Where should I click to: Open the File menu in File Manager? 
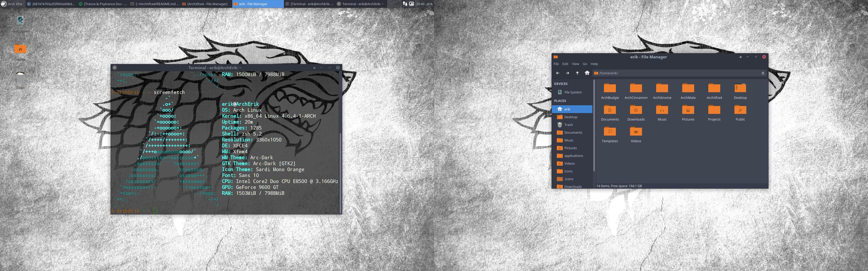click(556, 64)
